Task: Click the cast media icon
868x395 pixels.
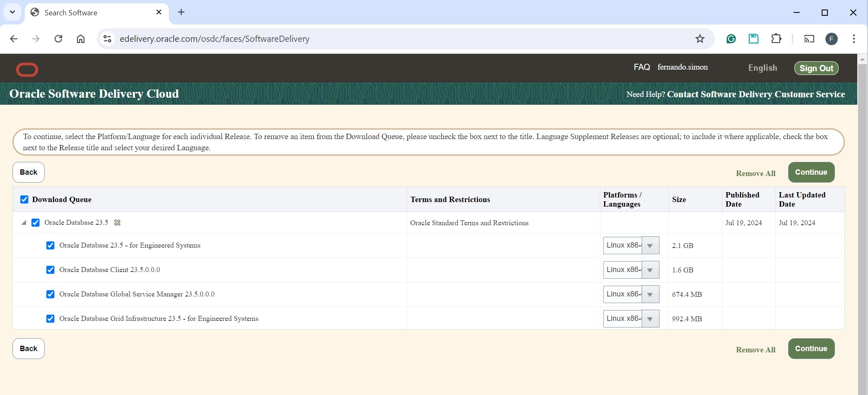Action: point(809,39)
